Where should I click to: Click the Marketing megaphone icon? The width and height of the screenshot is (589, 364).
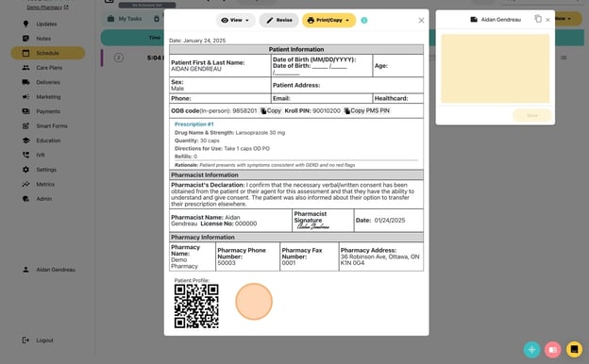click(x=25, y=97)
